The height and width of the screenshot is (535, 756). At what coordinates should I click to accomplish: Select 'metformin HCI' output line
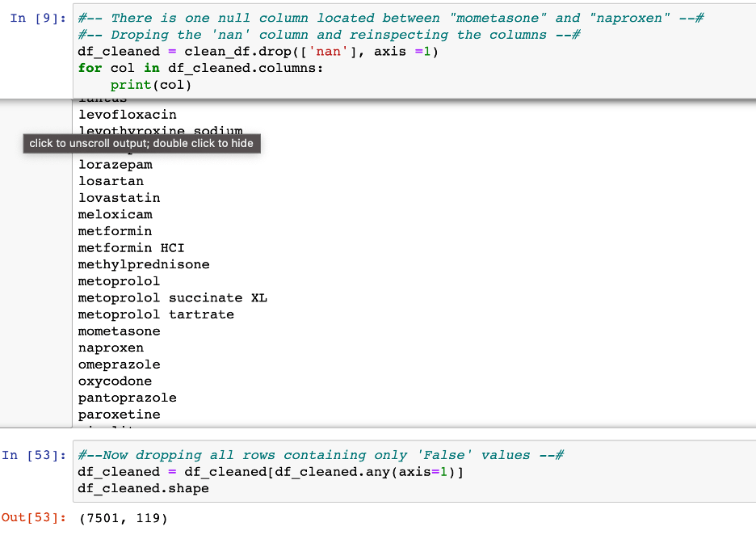pos(131,248)
